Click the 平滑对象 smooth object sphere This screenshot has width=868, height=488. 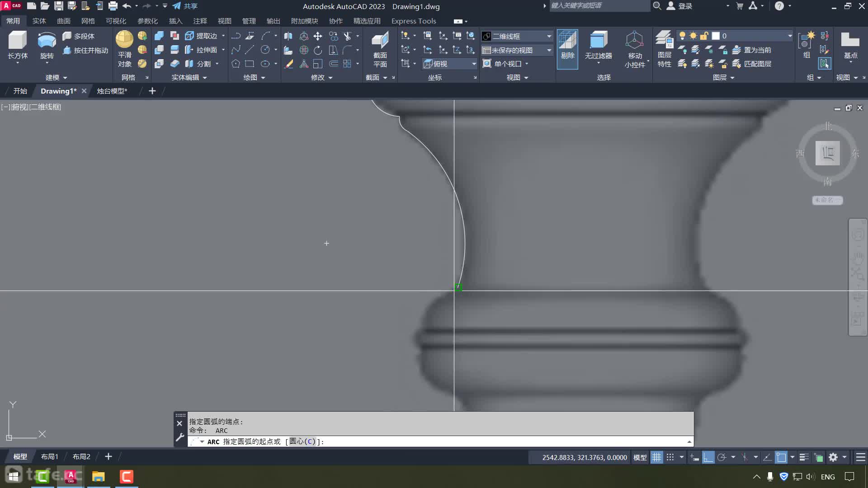coord(124,49)
